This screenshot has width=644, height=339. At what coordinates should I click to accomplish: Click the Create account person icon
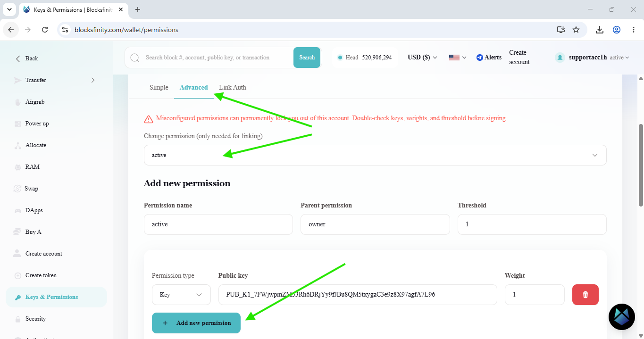click(x=17, y=254)
